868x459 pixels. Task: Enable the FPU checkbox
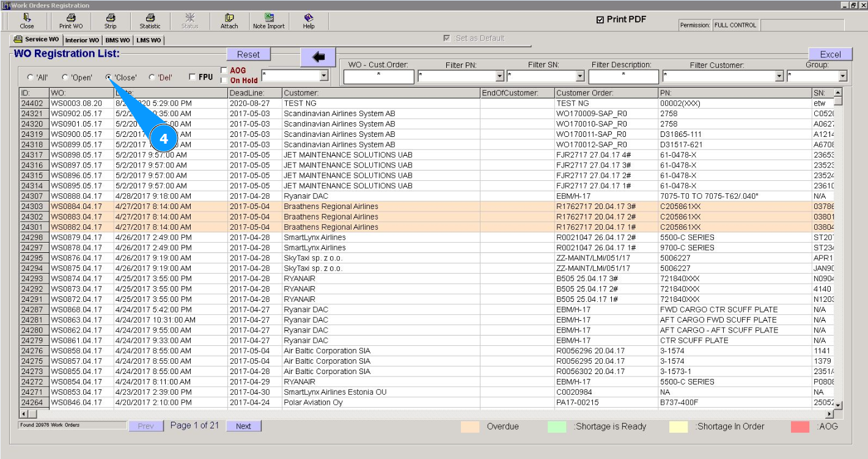click(193, 77)
